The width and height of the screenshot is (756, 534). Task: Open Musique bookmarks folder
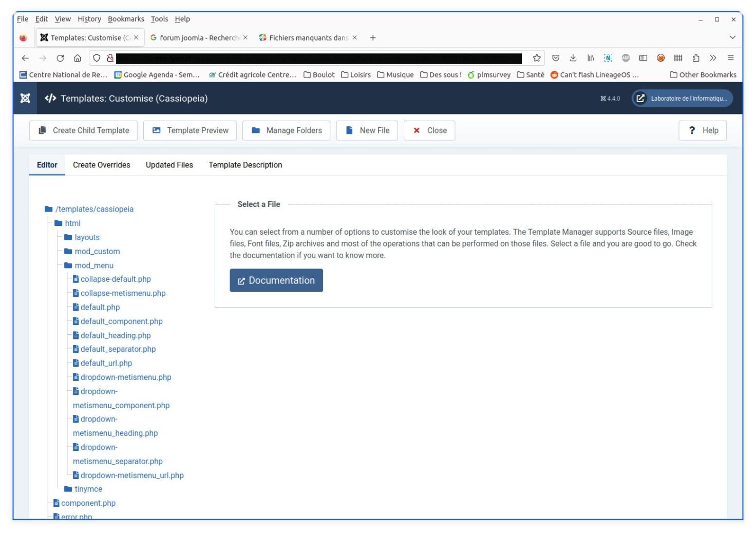(395, 74)
